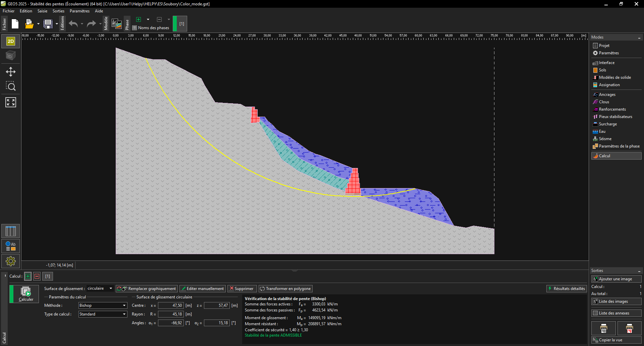This screenshot has height=346, width=644.
Task: Open the Renforcements mode
Action: [x=612, y=109]
